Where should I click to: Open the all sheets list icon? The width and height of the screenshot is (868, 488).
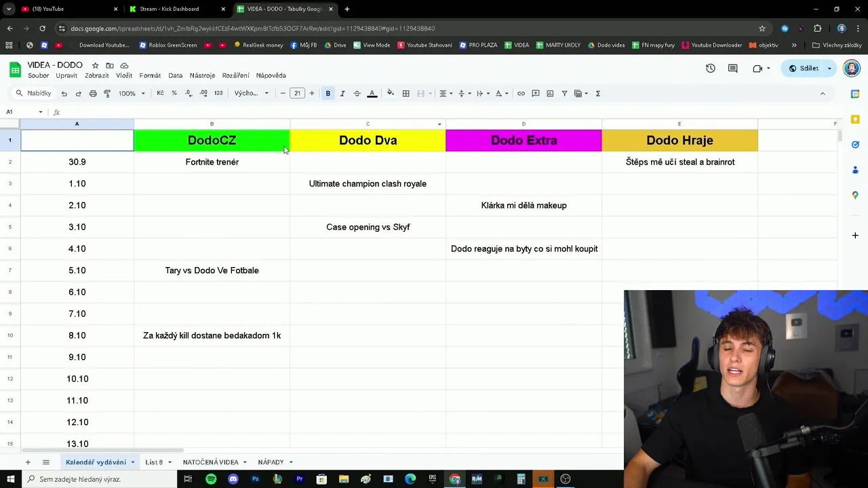[46, 462]
